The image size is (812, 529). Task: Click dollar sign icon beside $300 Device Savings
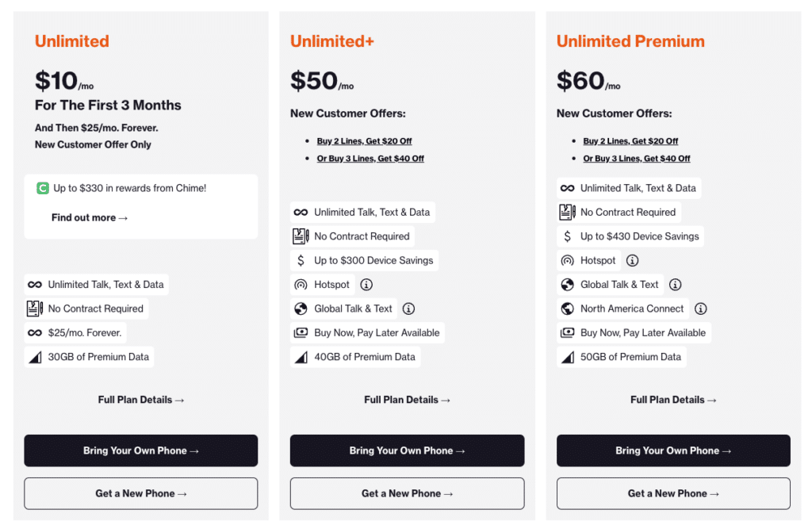tap(301, 260)
